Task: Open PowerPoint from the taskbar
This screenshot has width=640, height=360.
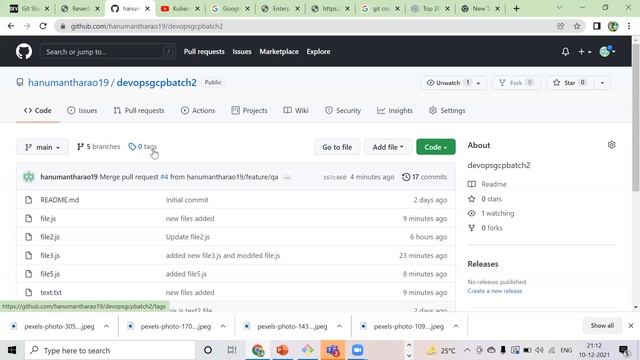Action: 282,350
